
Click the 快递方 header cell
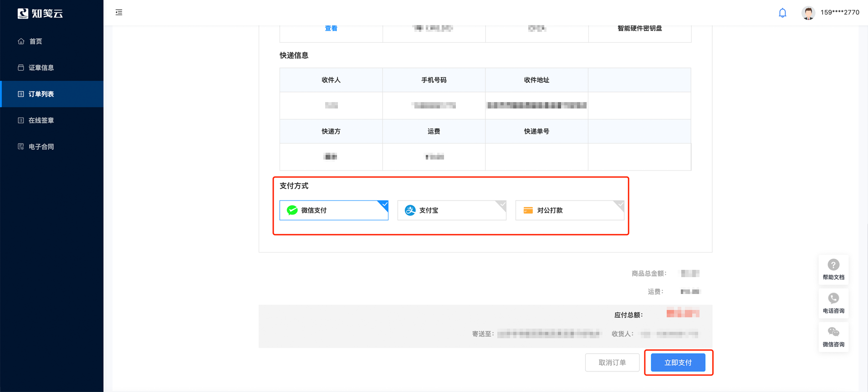331,131
